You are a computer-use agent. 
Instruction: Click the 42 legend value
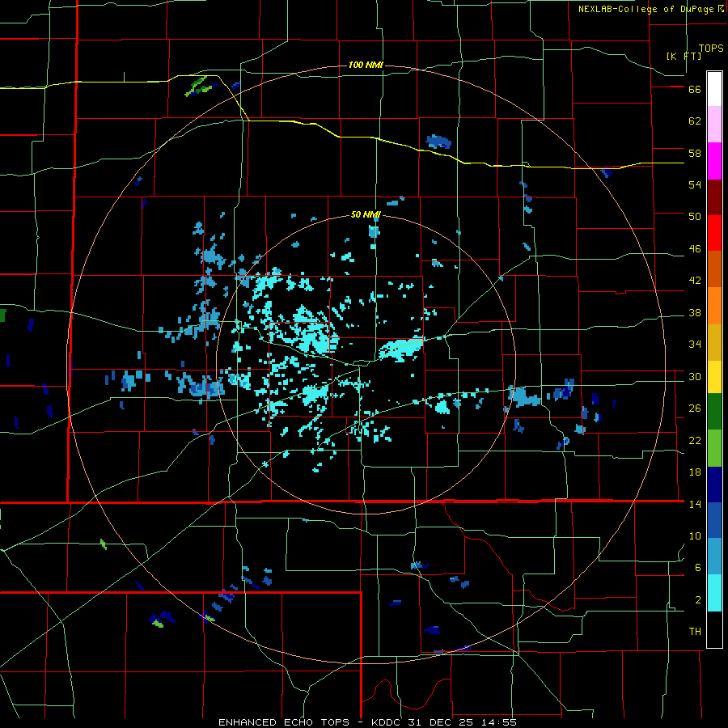coord(695,281)
